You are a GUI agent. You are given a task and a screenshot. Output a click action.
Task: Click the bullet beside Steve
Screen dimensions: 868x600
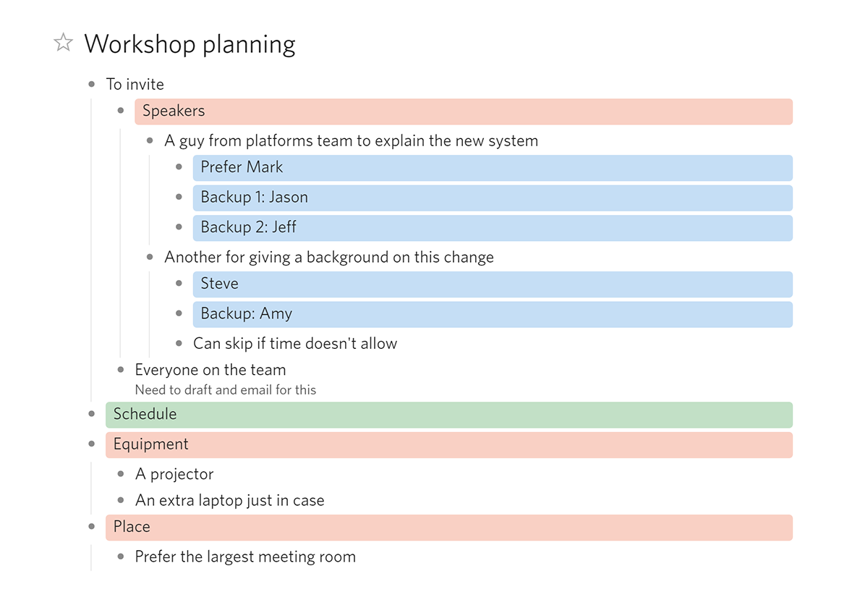(x=178, y=284)
